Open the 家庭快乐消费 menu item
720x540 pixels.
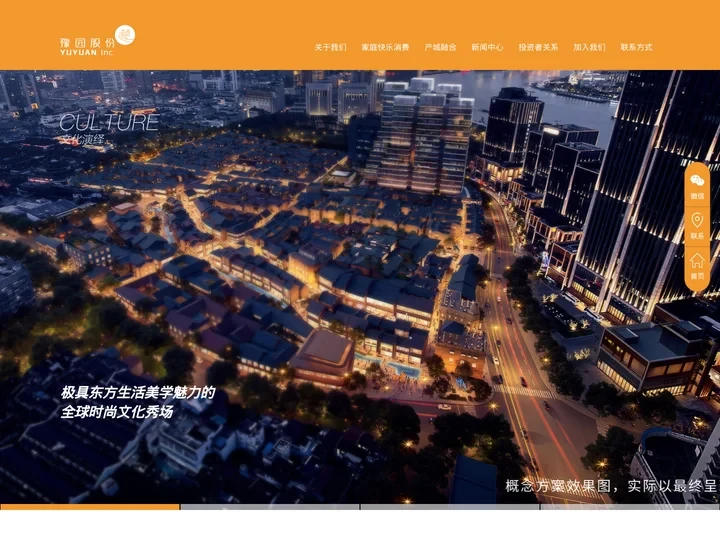pos(385,47)
